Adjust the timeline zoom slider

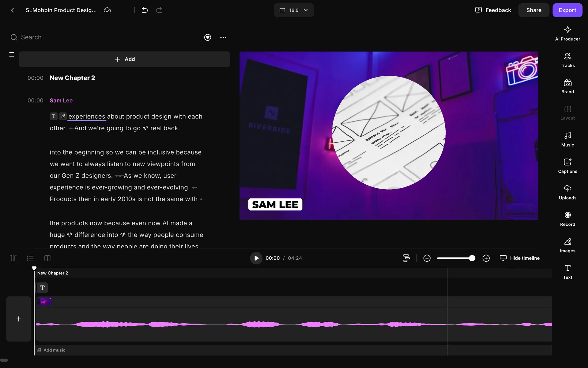pos(472,258)
